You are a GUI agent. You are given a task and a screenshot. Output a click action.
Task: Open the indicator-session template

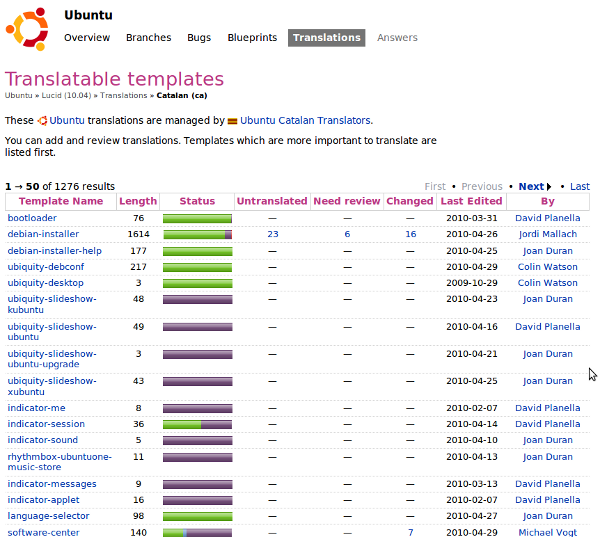coord(46,424)
